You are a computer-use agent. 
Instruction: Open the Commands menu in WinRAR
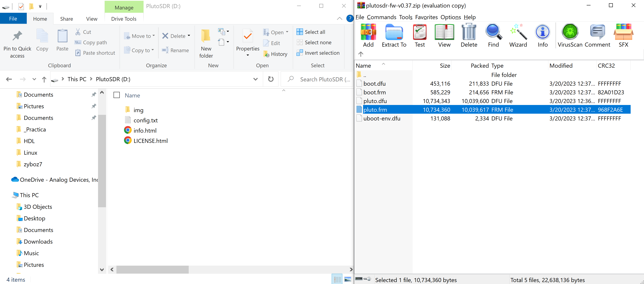pyautogui.click(x=382, y=17)
